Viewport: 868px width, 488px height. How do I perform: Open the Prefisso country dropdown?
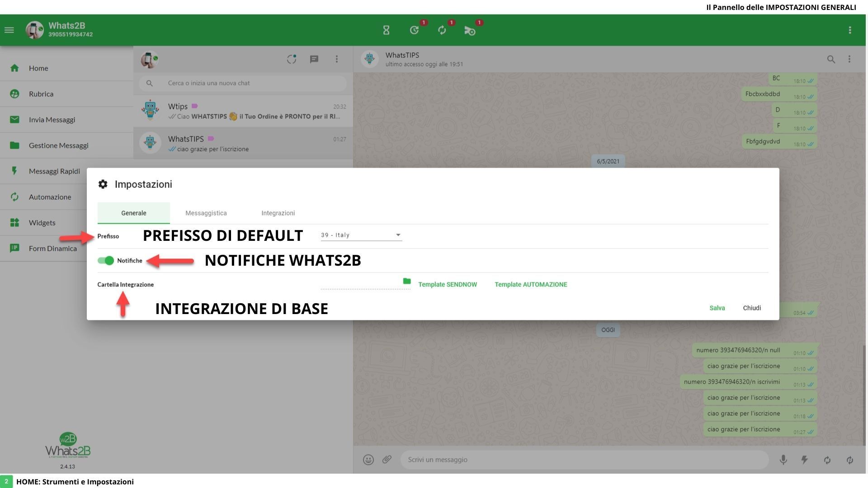click(361, 235)
